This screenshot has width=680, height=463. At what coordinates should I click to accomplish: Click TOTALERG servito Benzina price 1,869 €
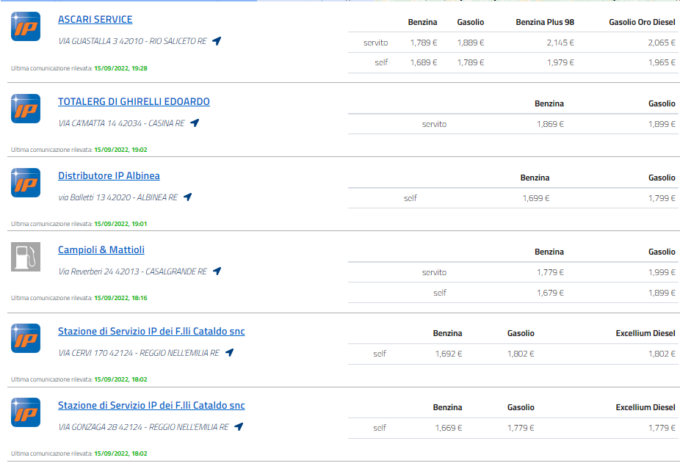pos(550,124)
